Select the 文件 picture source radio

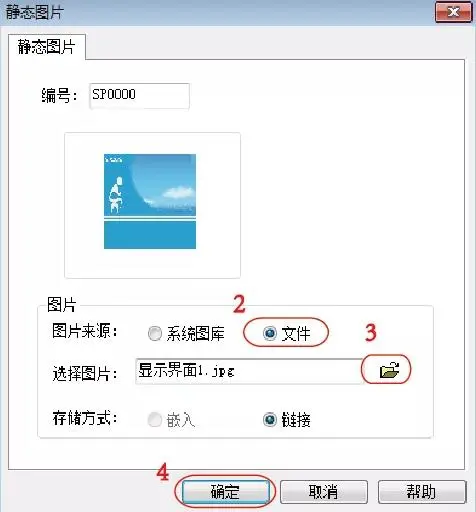click(269, 333)
